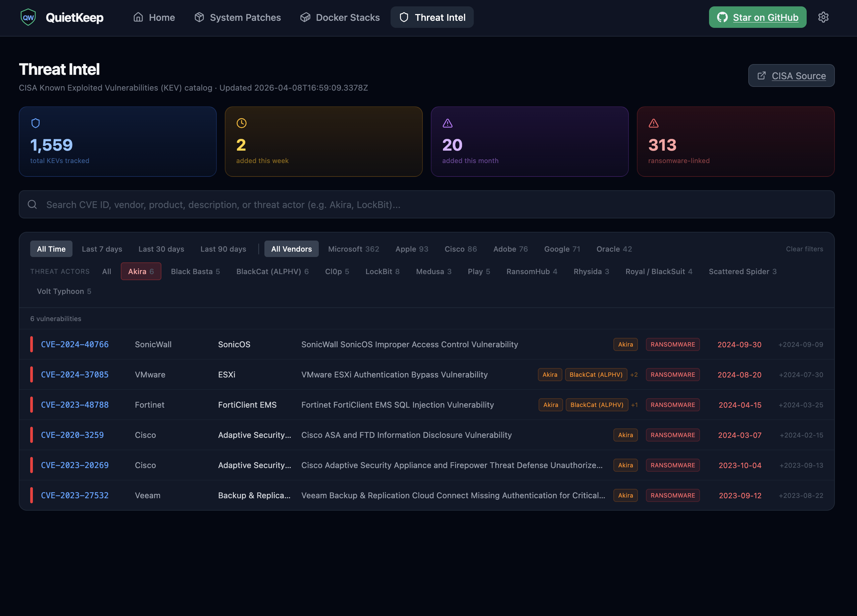Enable the LockBit threat actor filter

tap(383, 271)
